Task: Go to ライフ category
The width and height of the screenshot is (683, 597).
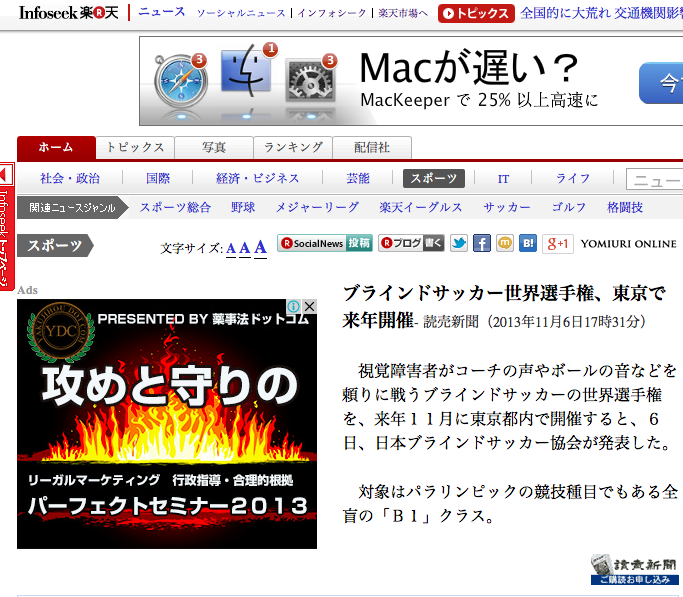Action: point(573,179)
